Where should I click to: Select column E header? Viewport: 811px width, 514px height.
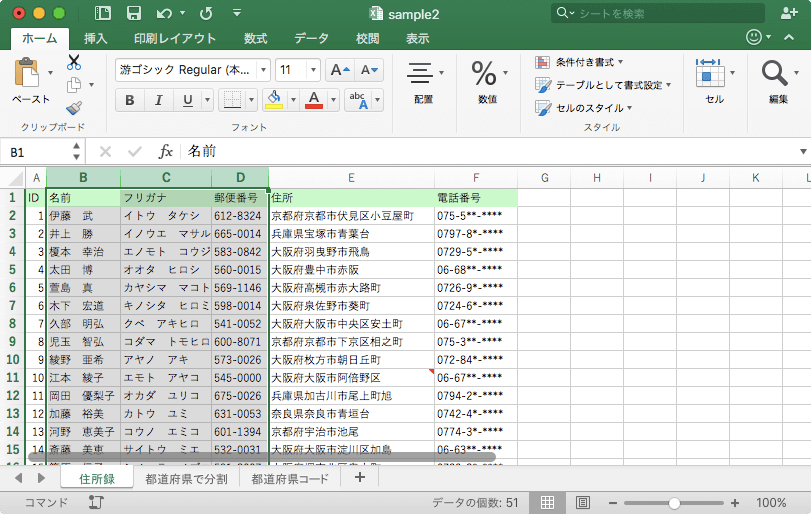[x=351, y=178]
